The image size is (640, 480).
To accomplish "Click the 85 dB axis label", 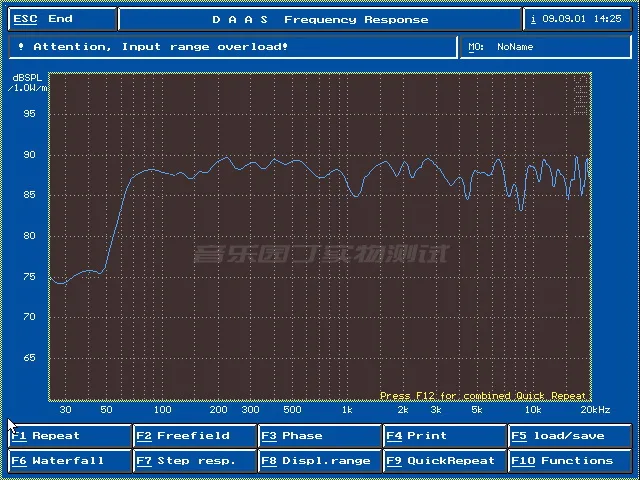I will (29, 195).
